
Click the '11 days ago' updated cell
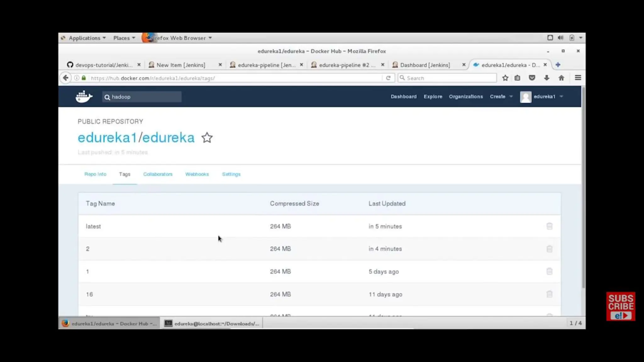coord(385,294)
